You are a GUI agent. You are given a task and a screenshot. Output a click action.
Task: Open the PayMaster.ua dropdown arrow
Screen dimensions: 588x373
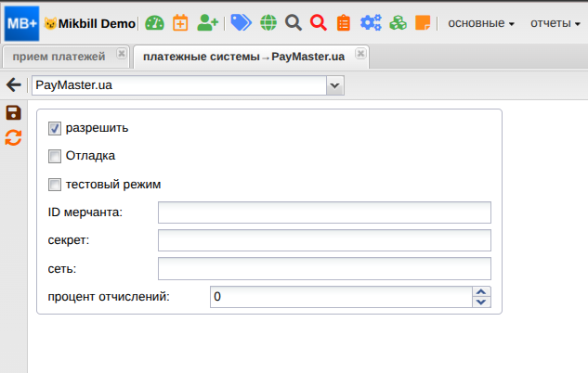pos(335,85)
